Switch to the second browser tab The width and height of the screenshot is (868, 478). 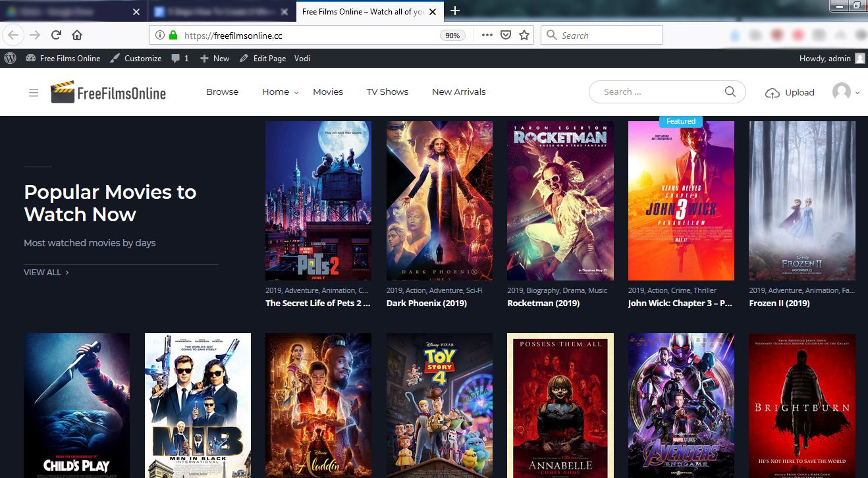point(221,12)
